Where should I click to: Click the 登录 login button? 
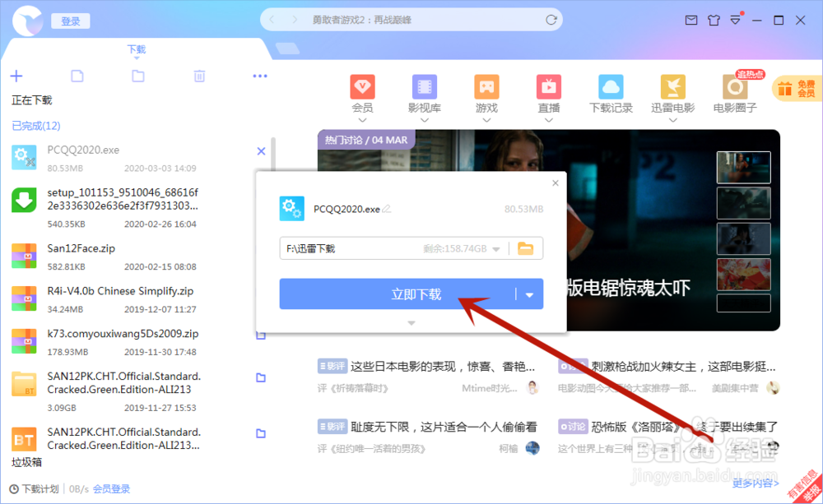pos(70,21)
